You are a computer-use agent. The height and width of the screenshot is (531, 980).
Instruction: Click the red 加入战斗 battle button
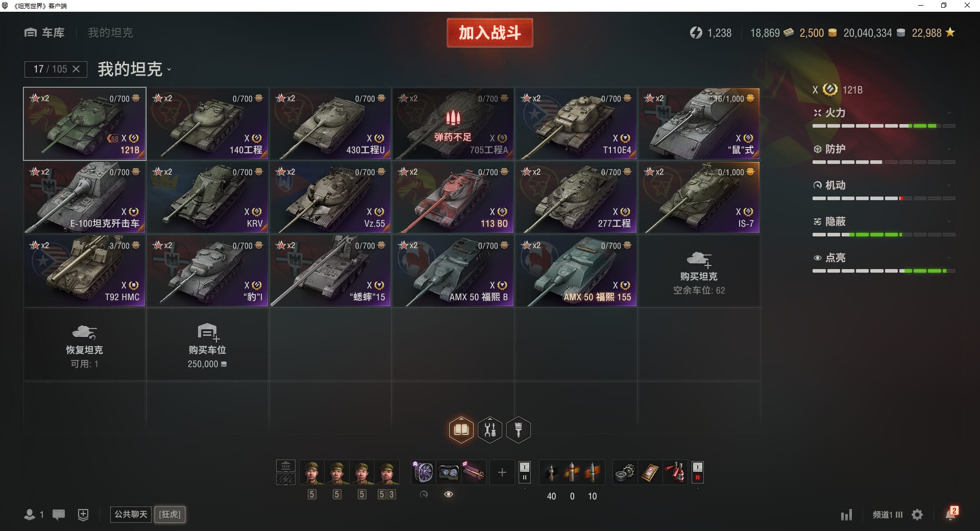[490, 33]
